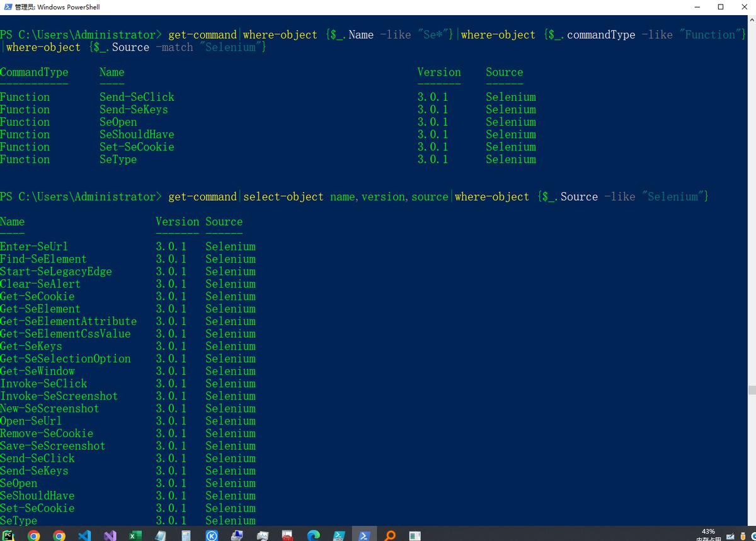Viewport: 756px width, 541px height.
Task: Open the red toolbox taskbar icon
Action: coord(288,535)
